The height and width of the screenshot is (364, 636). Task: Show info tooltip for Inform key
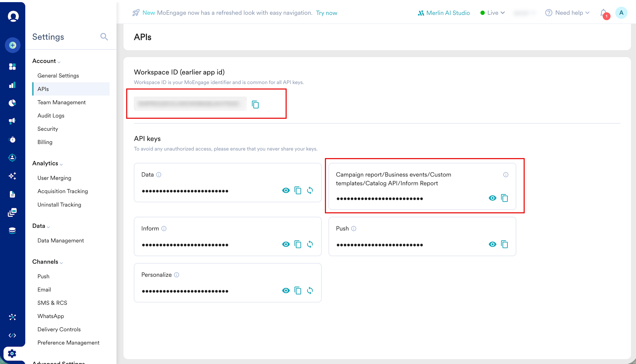(164, 228)
